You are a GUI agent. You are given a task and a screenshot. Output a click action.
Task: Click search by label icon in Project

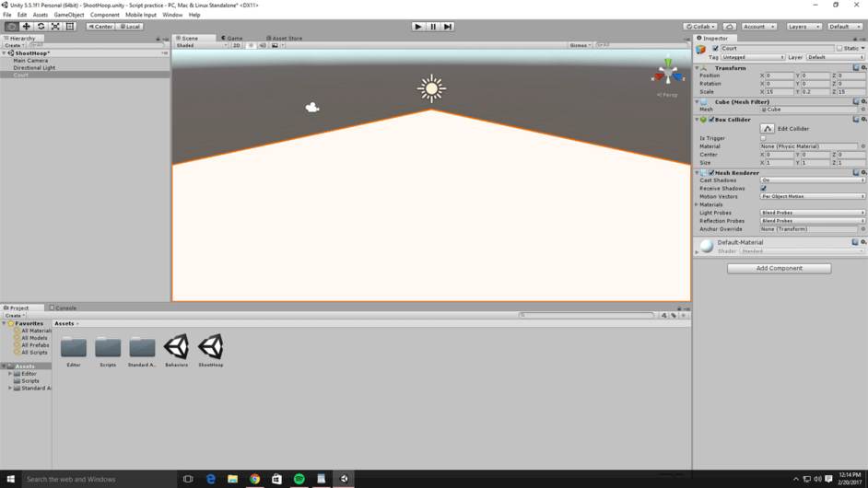[x=674, y=316]
